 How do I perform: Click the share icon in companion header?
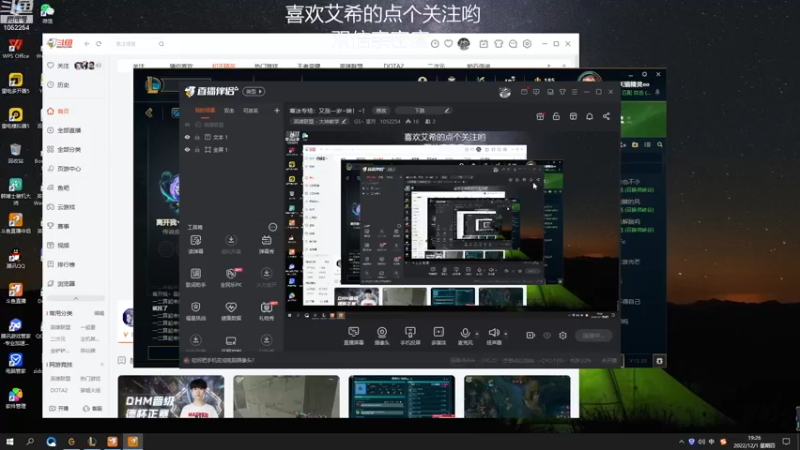[x=606, y=116]
